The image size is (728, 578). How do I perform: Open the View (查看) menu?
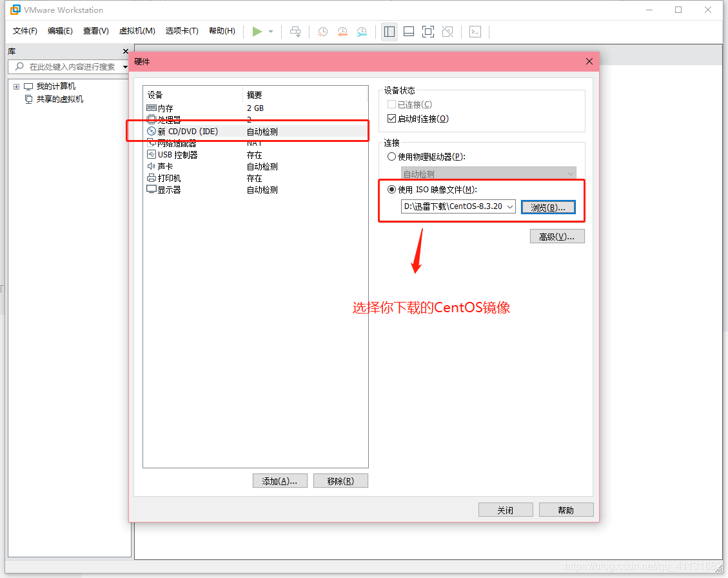point(96,31)
